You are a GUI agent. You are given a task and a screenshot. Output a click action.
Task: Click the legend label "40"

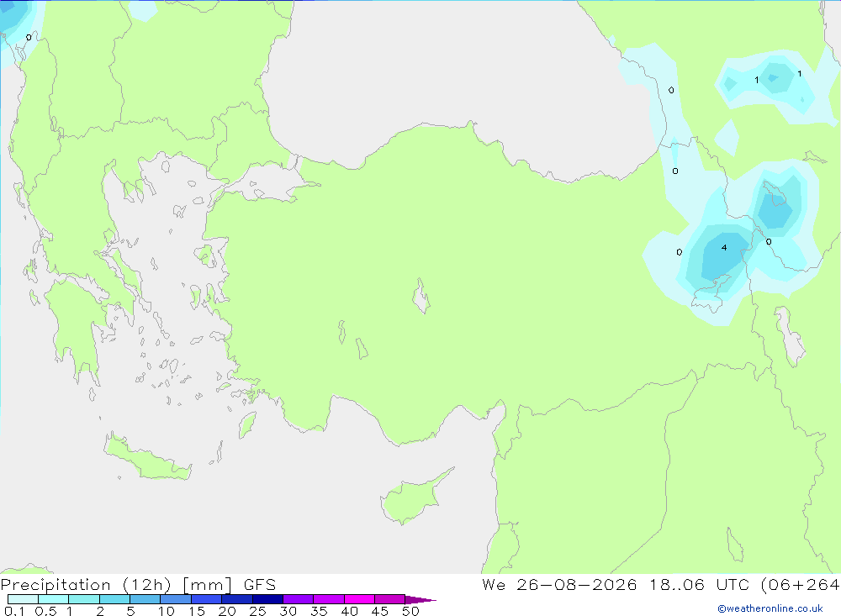[x=349, y=611]
